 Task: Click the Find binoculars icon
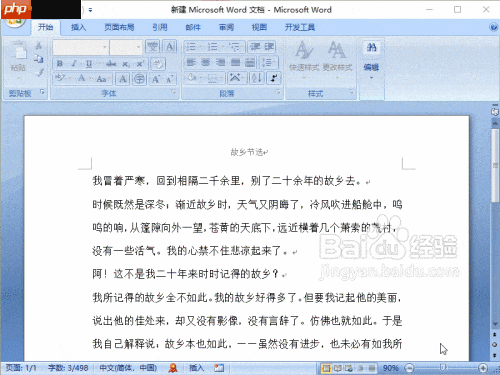(x=372, y=47)
